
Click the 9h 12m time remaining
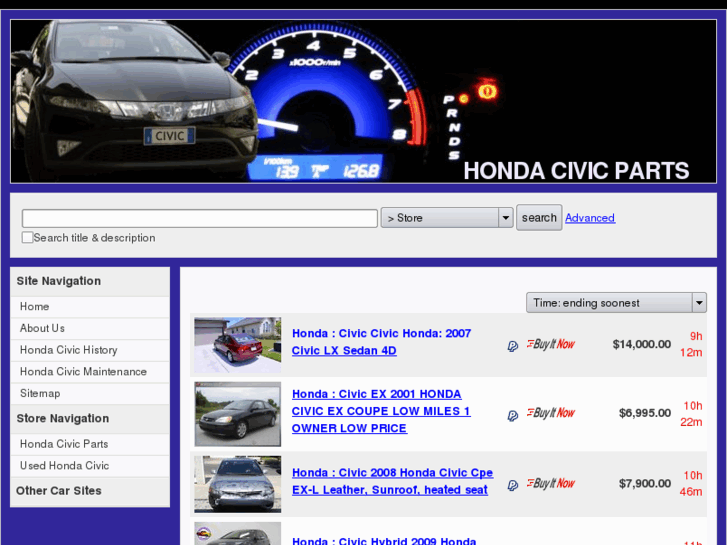pyautogui.click(x=691, y=344)
